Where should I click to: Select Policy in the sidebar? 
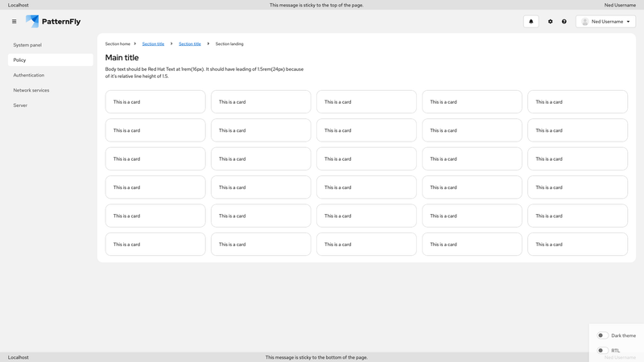[x=20, y=60]
